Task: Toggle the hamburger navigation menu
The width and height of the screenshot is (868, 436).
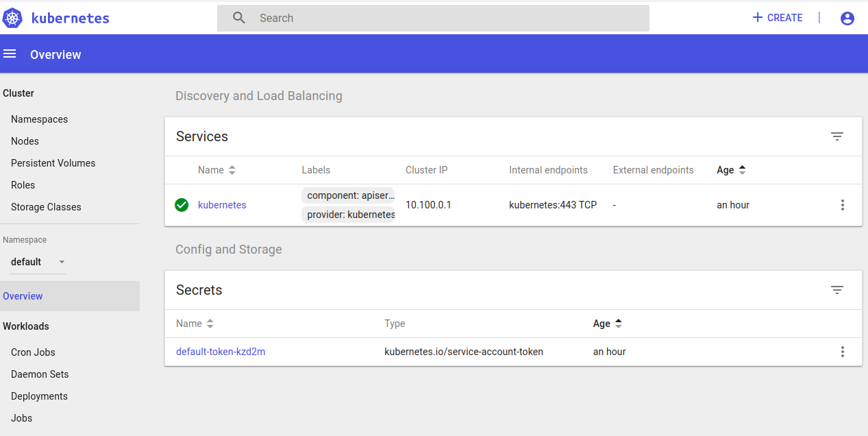Action: [x=10, y=53]
